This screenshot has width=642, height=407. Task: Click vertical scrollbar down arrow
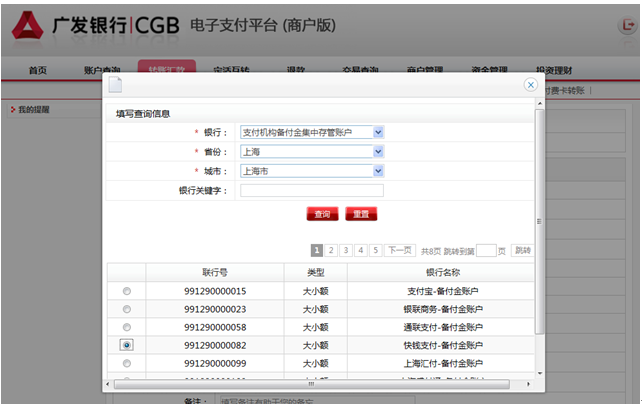point(540,373)
